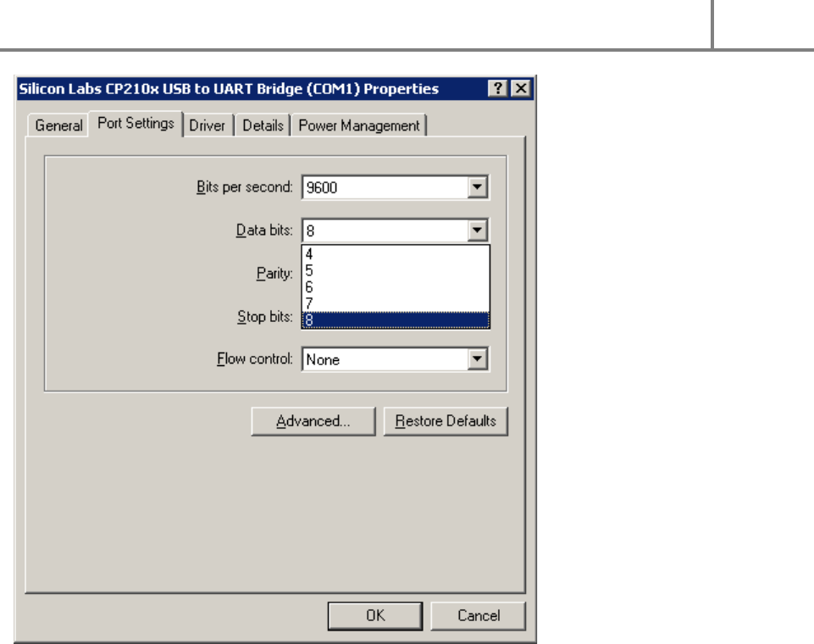Confirm with the OK button

pyautogui.click(x=375, y=616)
